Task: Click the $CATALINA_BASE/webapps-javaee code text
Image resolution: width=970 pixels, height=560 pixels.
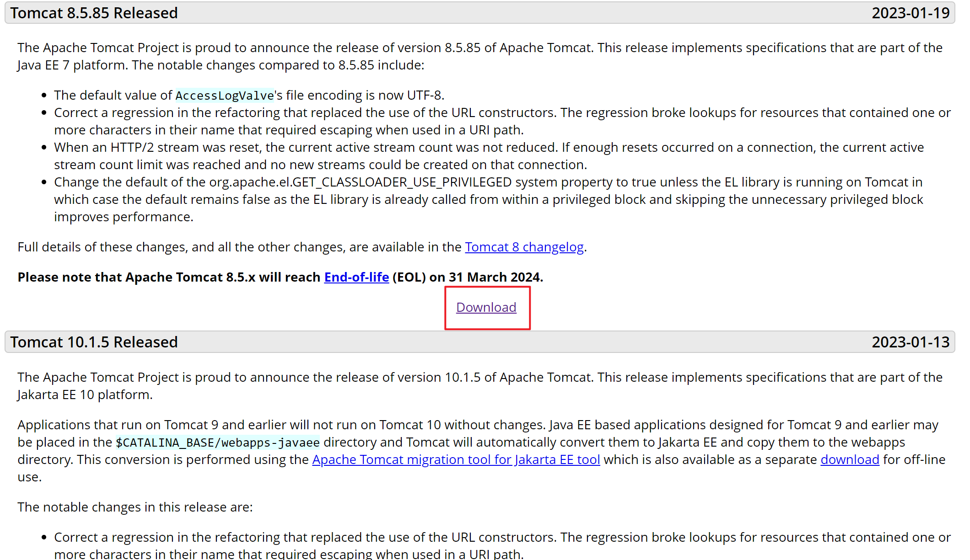Action: coord(218,443)
